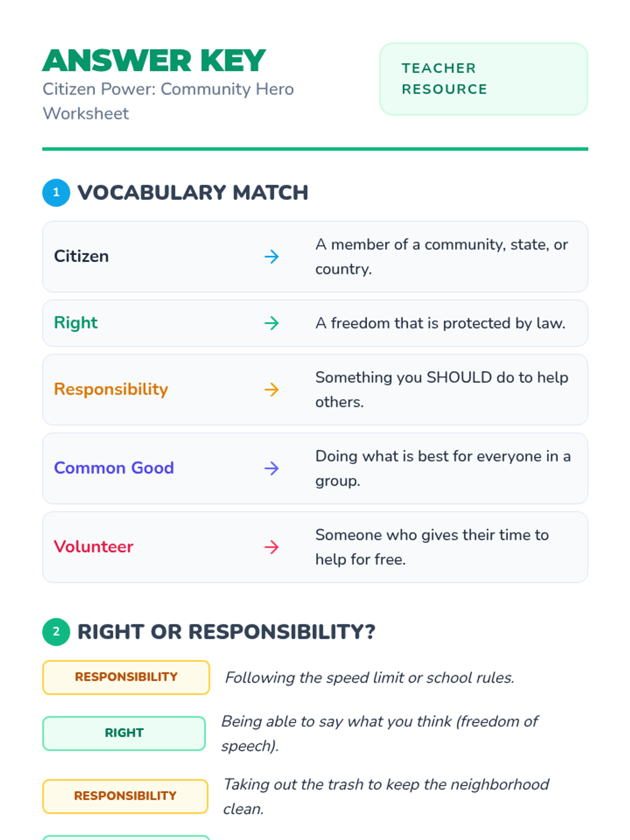
Task: Select the Responsibility label for speed limit
Action: [x=126, y=677]
